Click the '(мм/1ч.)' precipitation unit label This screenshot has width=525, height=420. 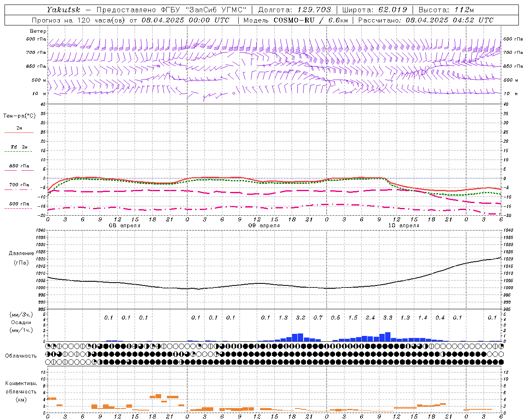21,331
